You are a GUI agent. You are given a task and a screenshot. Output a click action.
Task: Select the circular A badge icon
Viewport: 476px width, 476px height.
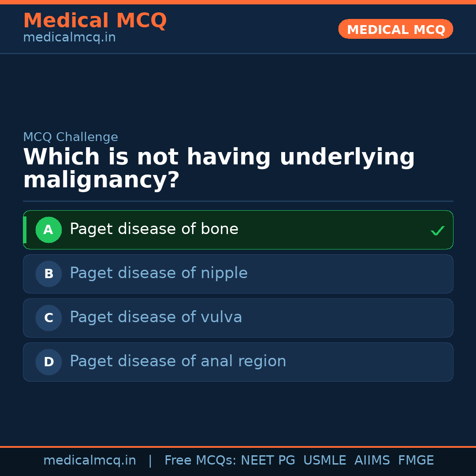[48, 230]
